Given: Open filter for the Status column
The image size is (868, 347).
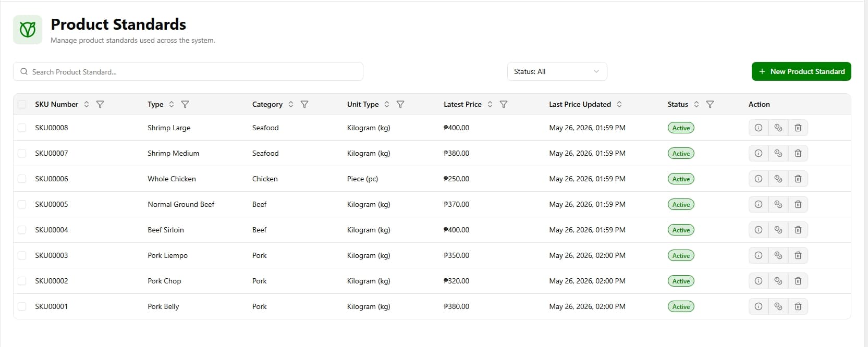Looking at the screenshot, I should [710, 104].
